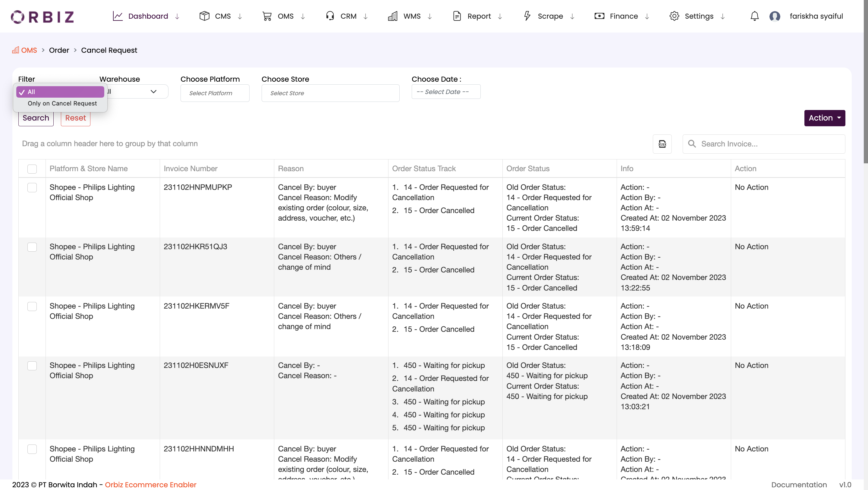Click the Search button
This screenshot has height=490, width=868.
36,118
